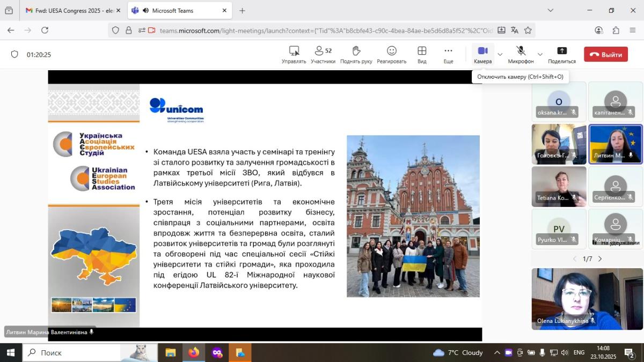Image resolution: width=644 pixels, height=362 pixels.
Task: Leave the meeting with Выйти button
Action: click(605, 54)
